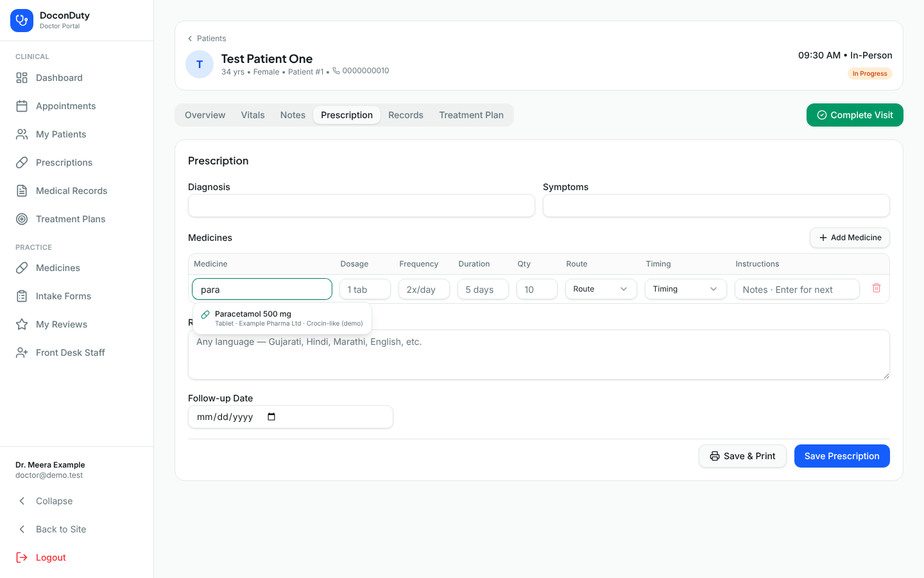This screenshot has height=578, width=924.
Task: Delete the medicine row with the trash icon
Action: point(877,288)
